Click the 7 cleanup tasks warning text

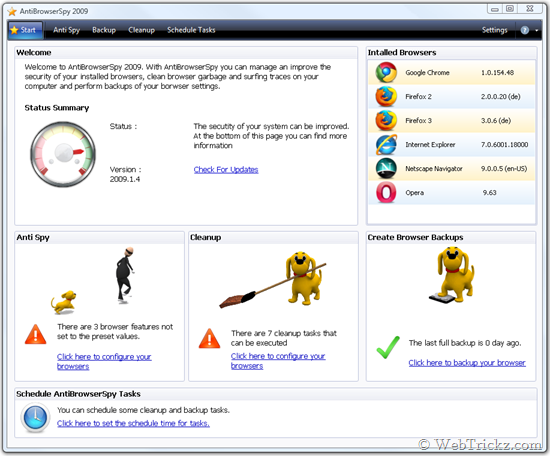point(283,338)
